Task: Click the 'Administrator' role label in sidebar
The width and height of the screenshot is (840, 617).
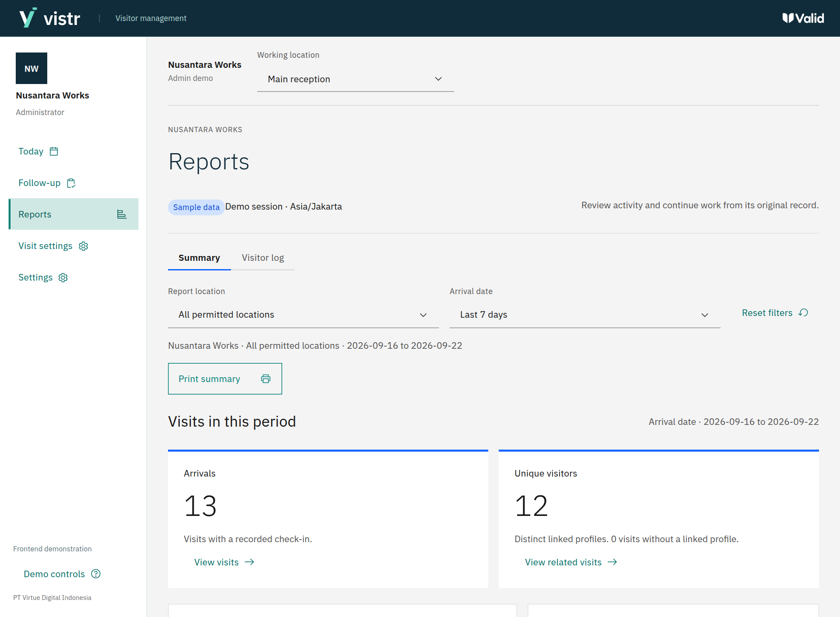Action: click(x=40, y=112)
